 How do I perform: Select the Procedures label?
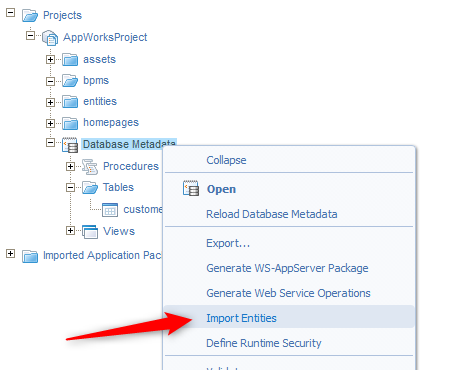tap(131, 166)
